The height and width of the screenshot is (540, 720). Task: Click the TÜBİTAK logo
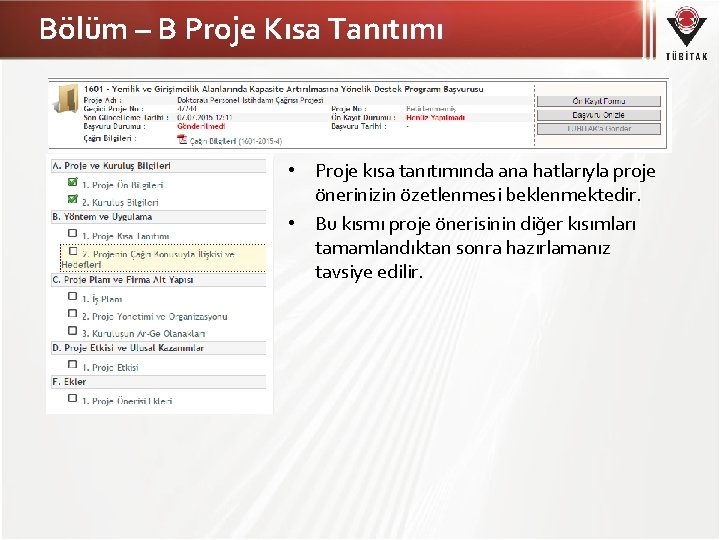[686, 31]
